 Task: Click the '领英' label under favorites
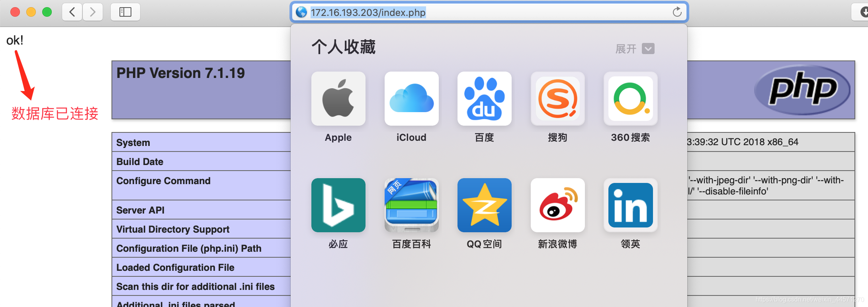(x=630, y=244)
